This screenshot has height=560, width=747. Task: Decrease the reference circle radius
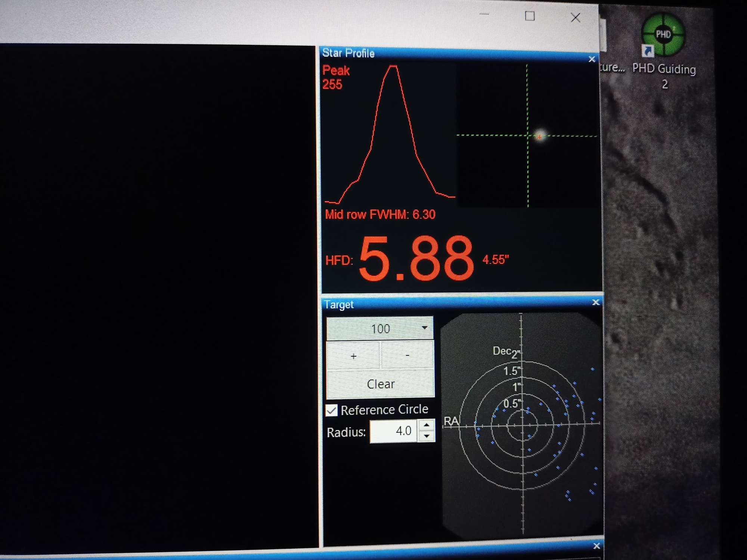[427, 436]
